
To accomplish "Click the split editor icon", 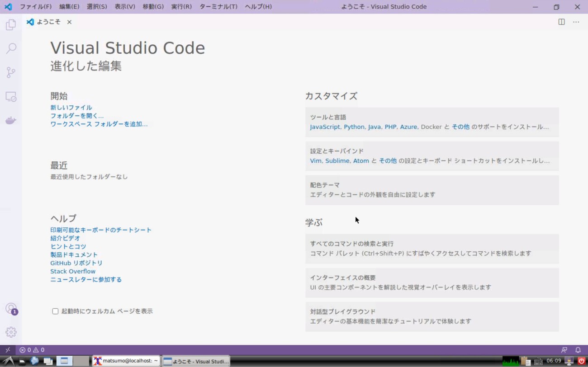I will tap(561, 22).
